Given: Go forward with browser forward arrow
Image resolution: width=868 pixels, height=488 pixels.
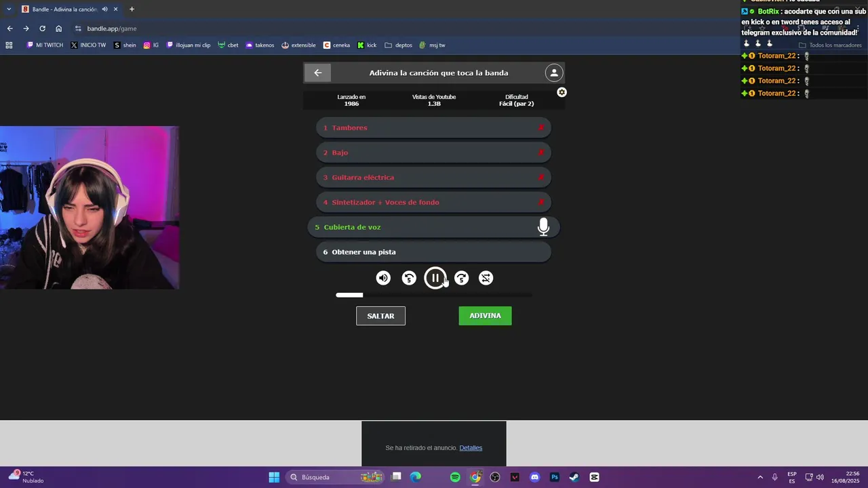Looking at the screenshot, I should tap(26, 28).
